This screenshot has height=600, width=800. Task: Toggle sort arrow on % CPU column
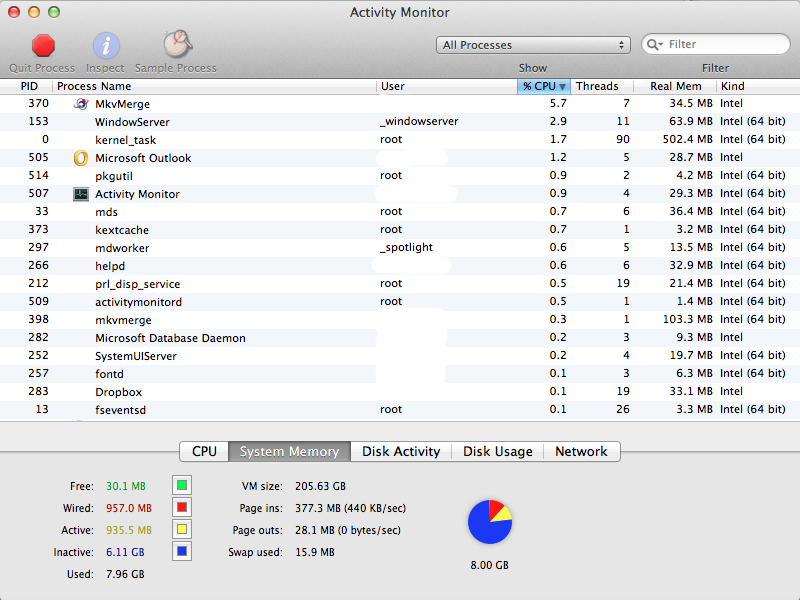(562, 87)
